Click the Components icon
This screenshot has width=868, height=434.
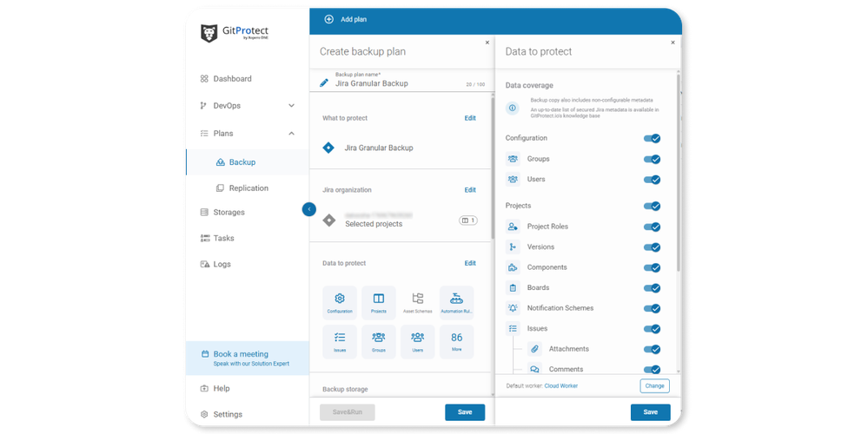[x=513, y=267]
